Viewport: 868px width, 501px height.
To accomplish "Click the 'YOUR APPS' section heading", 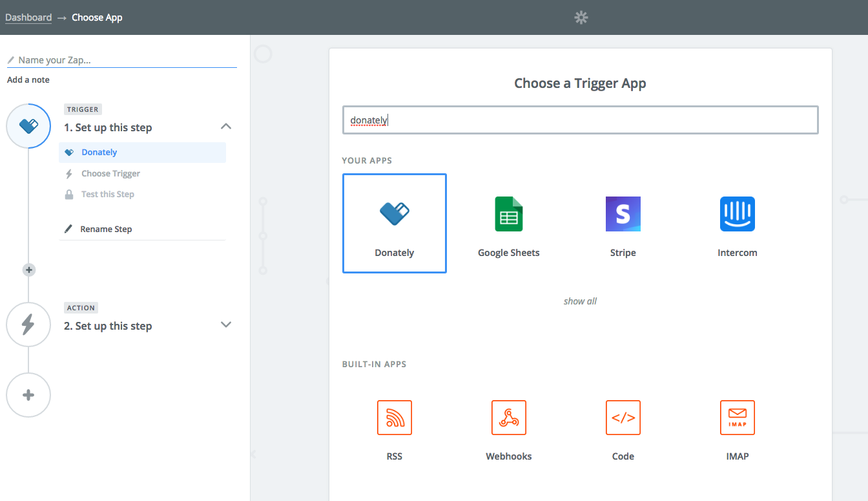I will click(x=367, y=160).
